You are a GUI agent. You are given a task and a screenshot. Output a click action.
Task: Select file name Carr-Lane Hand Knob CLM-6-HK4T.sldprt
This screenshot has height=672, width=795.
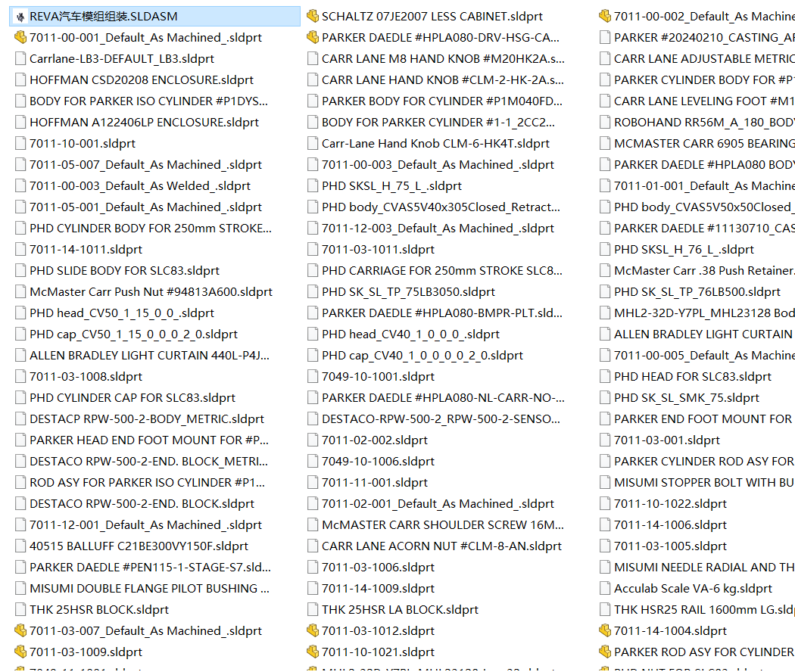(435, 144)
